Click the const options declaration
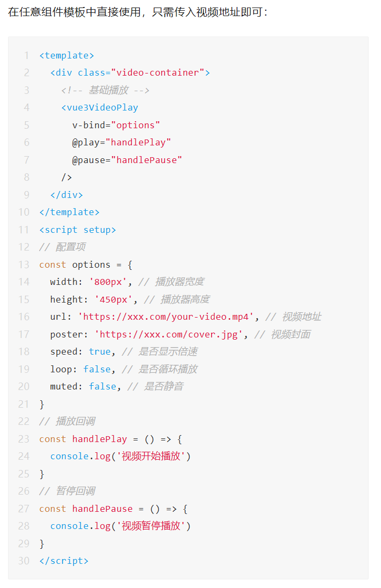 point(85,264)
